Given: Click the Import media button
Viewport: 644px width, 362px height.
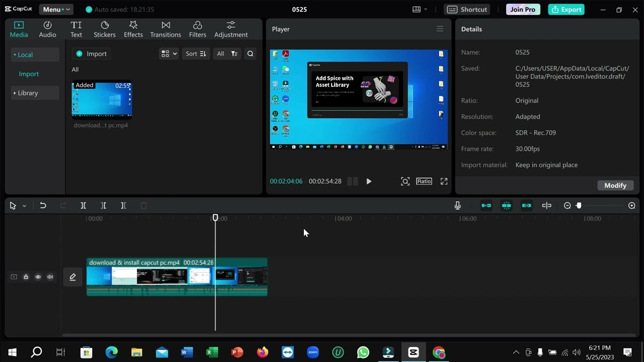Looking at the screenshot, I should (92, 54).
